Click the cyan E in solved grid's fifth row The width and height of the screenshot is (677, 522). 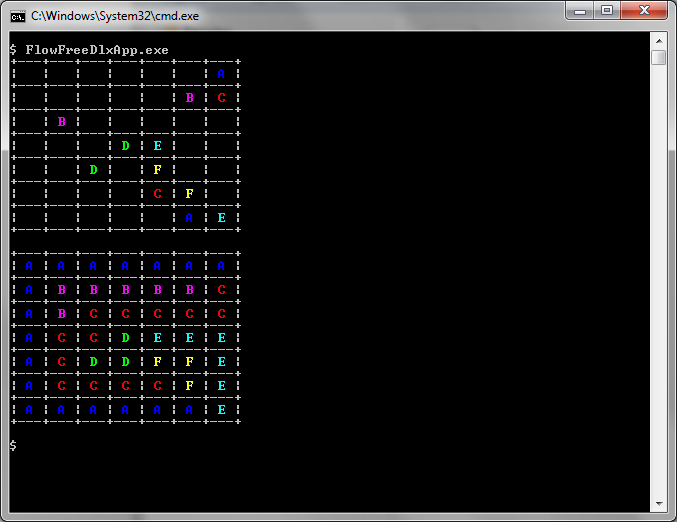(221, 361)
